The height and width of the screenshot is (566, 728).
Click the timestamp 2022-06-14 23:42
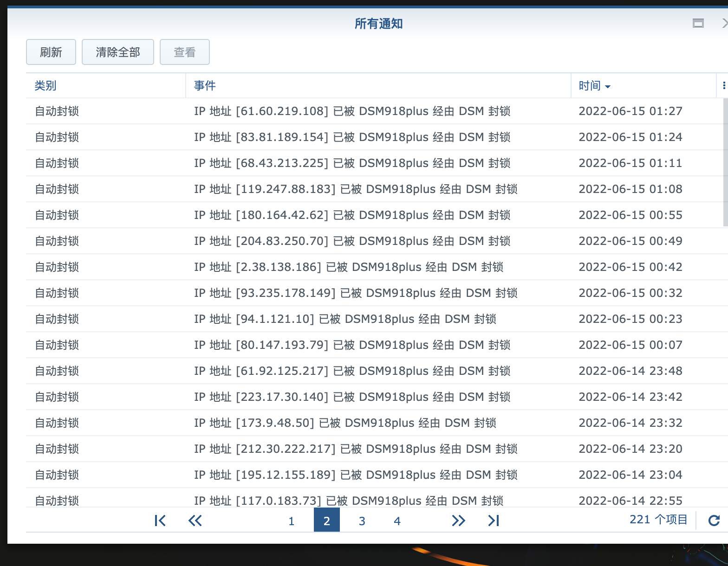coord(630,397)
